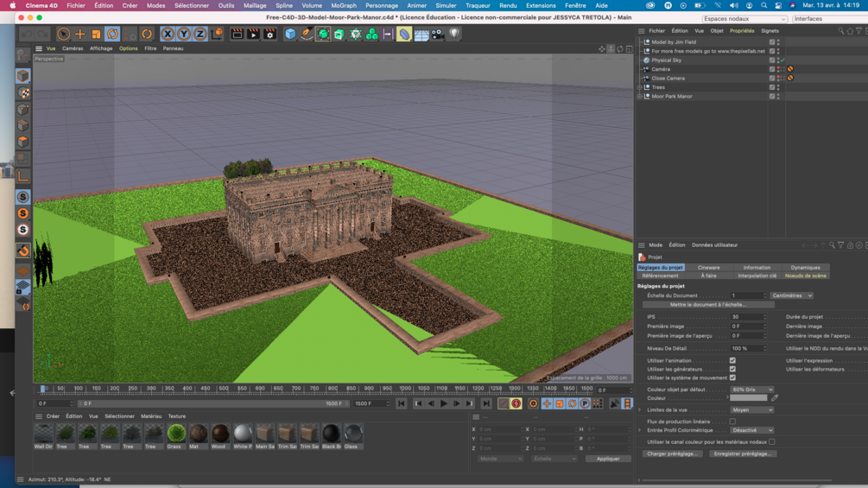The height and width of the screenshot is (488, 868).
Task: Click frame 500 on the timeline ruler
Action: tap(223, 389)
